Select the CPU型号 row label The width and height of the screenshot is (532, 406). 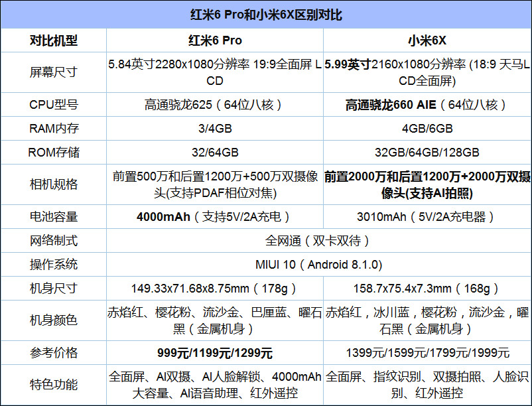click(54, 105)
